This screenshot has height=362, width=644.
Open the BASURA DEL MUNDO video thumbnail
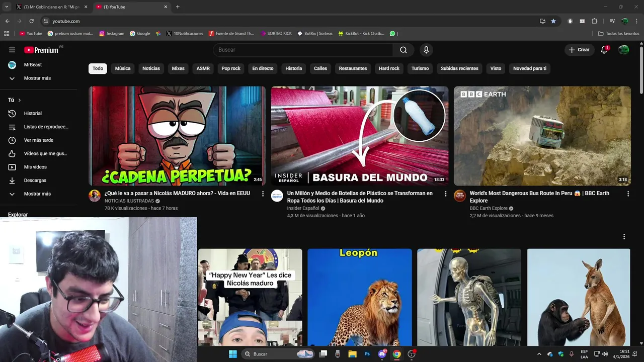(x=360, y=136)
